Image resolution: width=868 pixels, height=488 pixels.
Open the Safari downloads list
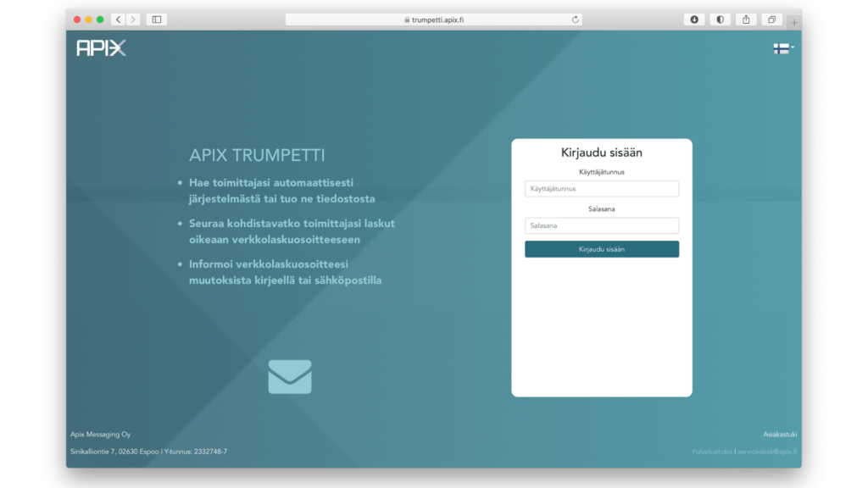coord(694,19)
